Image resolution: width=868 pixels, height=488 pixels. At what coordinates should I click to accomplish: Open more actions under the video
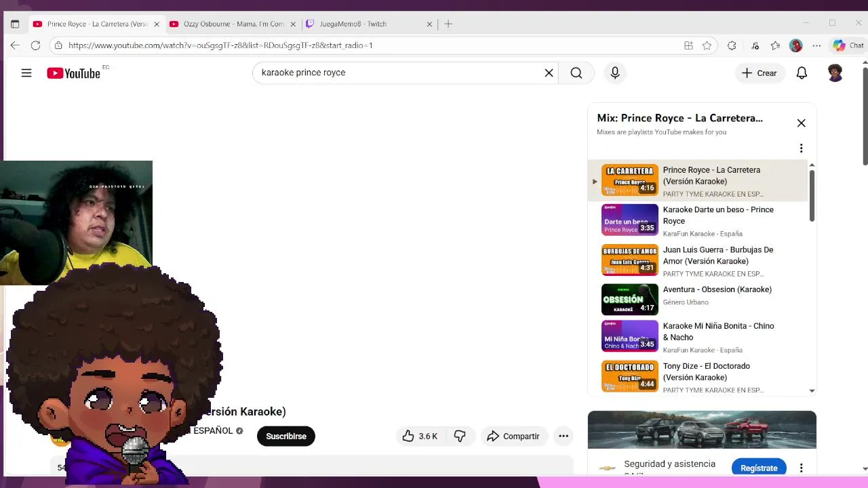click(x=563, y=436)
